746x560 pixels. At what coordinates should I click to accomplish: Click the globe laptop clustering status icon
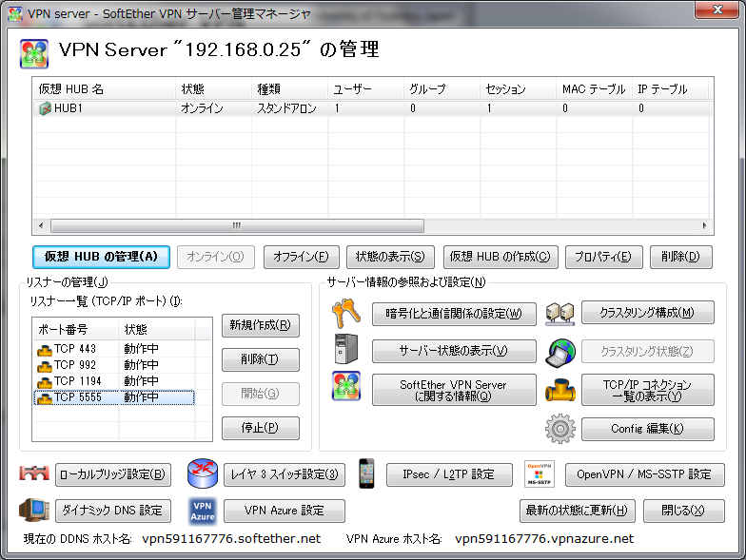(x=560, y=353)
